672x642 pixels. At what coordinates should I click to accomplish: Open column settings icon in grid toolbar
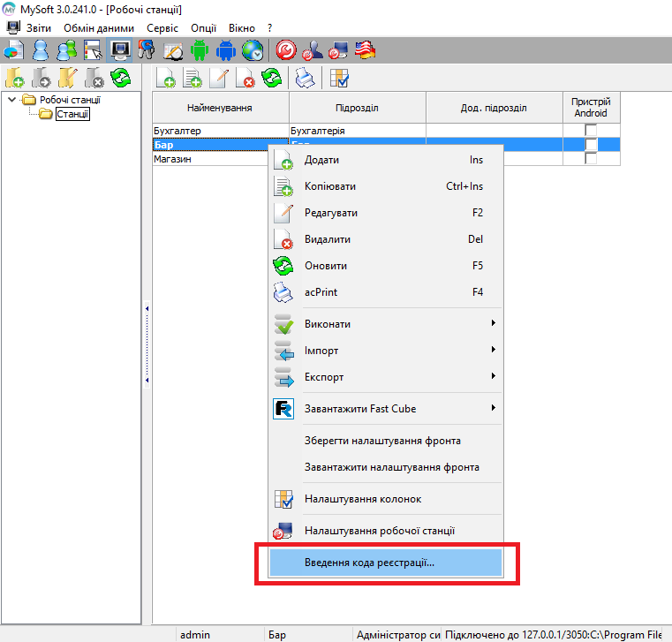(x=339, y=78)
